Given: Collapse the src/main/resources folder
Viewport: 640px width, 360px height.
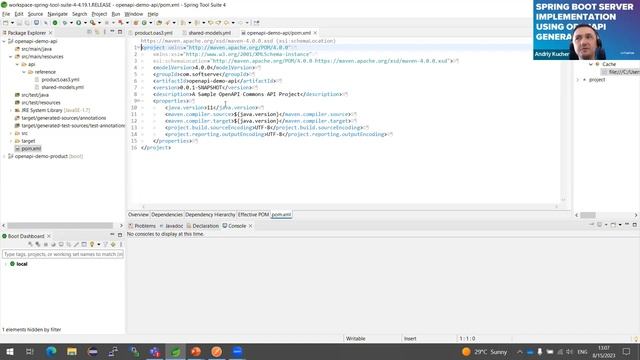Looking at the screenshot, I should point(11,57).
